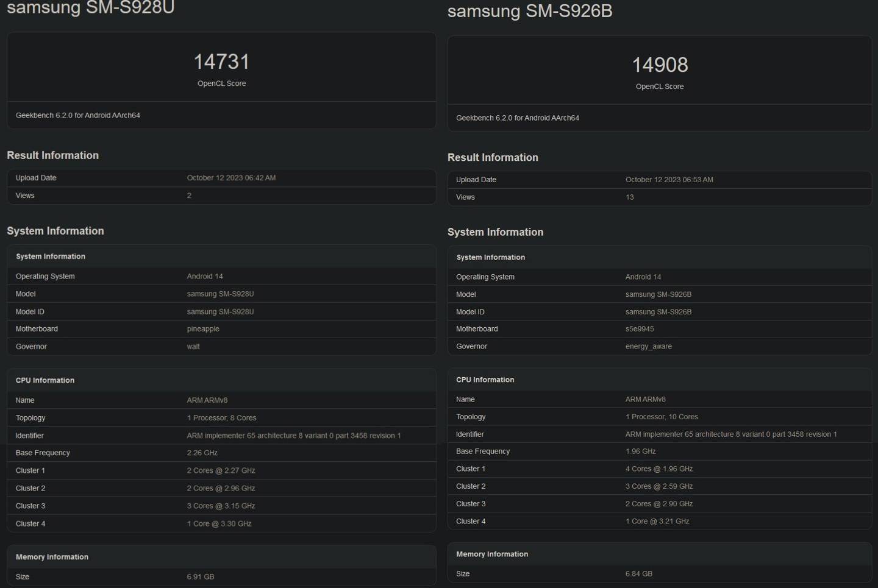The height and width of the screenshot is (588, 878).
Task: Click the 6.91 GB memory size value
Action: 200,576
